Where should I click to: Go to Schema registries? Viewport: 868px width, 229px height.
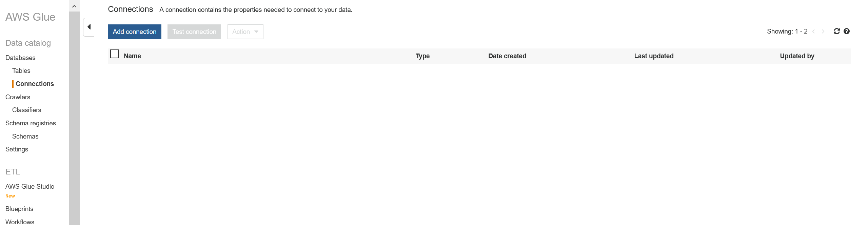31,123
